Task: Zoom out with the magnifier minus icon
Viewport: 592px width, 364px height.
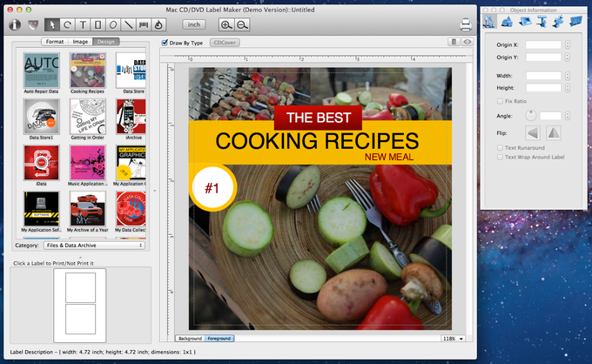Action: point(242,25)
